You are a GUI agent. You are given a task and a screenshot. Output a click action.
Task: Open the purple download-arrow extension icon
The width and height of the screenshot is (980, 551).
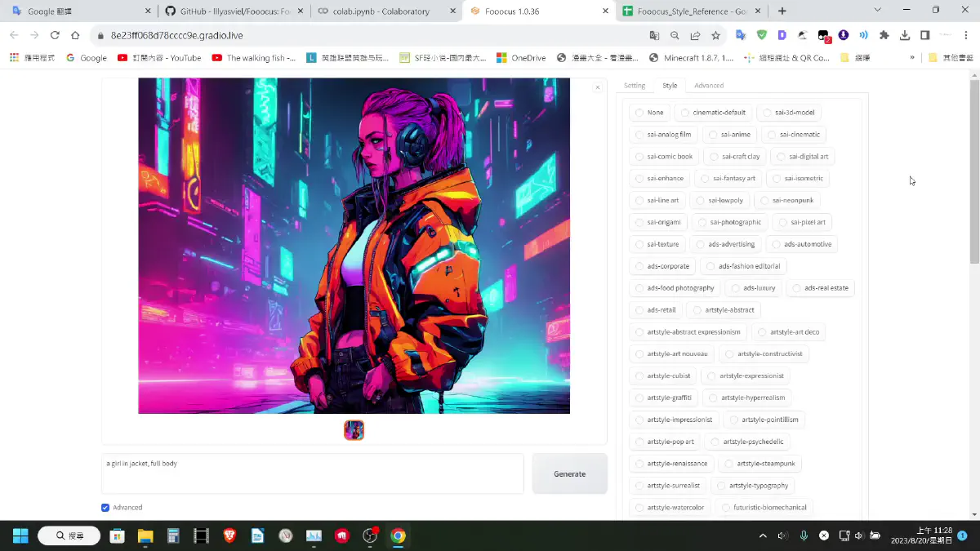(843, 35)
